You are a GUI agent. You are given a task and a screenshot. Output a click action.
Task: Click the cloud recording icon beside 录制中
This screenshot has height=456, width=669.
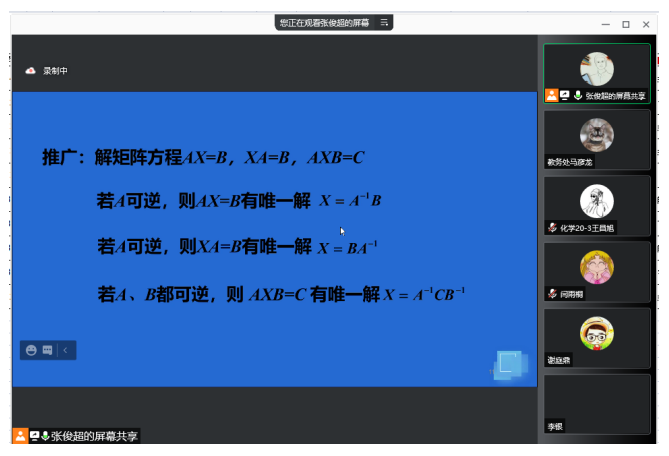(x=31, y=71)
